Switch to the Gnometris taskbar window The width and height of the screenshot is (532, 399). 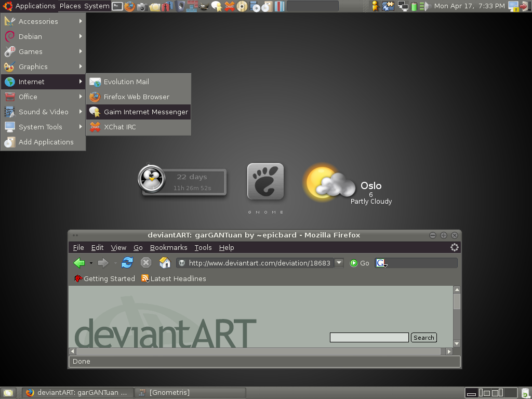190,393
